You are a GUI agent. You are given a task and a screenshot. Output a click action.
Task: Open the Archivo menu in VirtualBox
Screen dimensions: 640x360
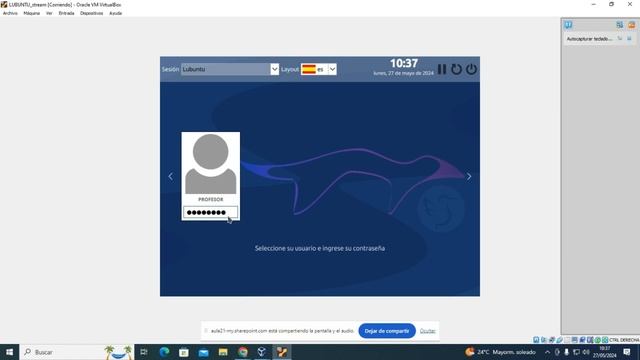pyautogui.click(x=10, y=13)
